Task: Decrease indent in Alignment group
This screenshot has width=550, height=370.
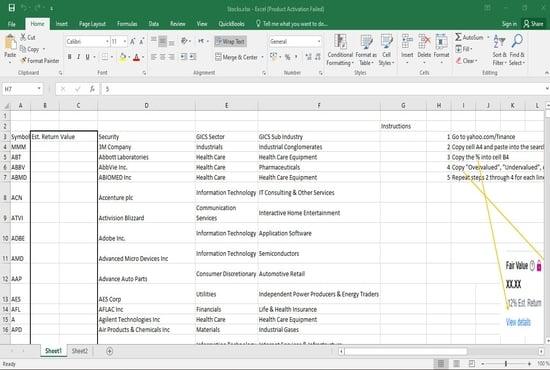Action: (x=184, y=57)
